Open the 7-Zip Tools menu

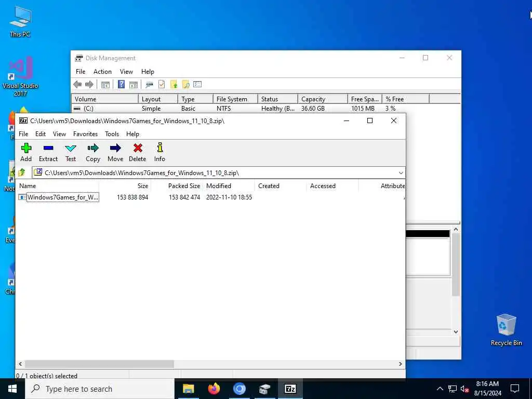pyautogui.click(x=112, y=134)
